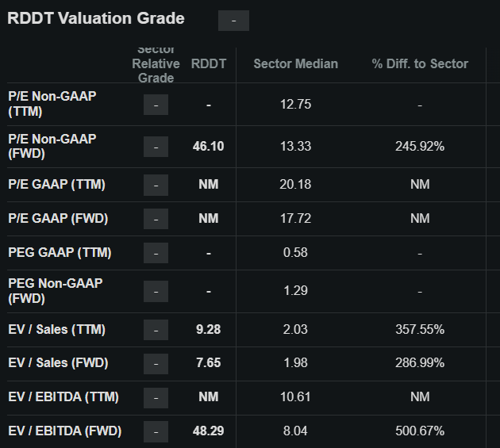Click grade badge for P/E Non-GAAP (FWD)
This screenshot has width=500, height=448.
click(x=156, y=147)
